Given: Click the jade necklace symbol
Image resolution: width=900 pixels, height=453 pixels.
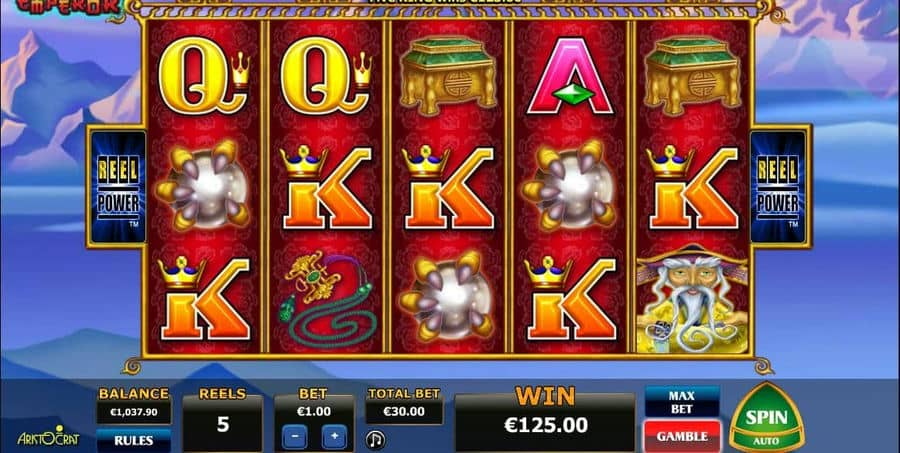Looking at the screenshot, I should pyautogui.click(x=327, y=299).
